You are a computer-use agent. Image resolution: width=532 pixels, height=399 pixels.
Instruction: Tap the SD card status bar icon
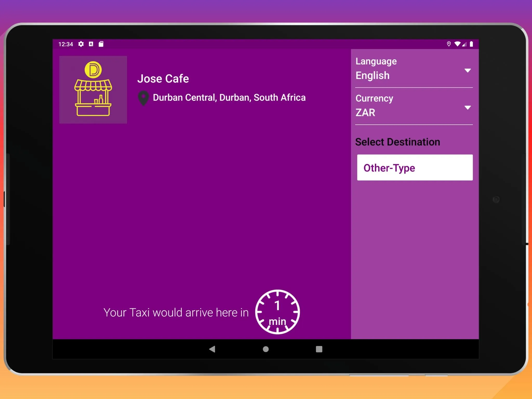(101, 44)
